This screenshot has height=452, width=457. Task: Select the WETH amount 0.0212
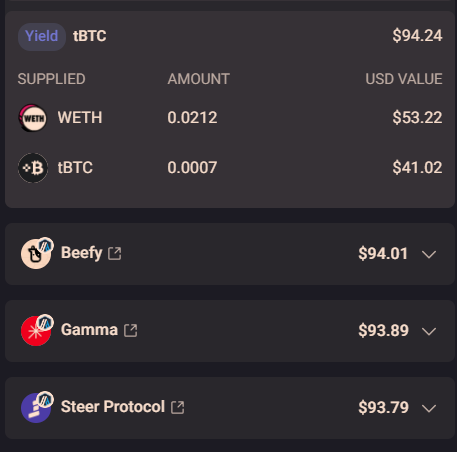pyautogui.click(x=192, y=118)
